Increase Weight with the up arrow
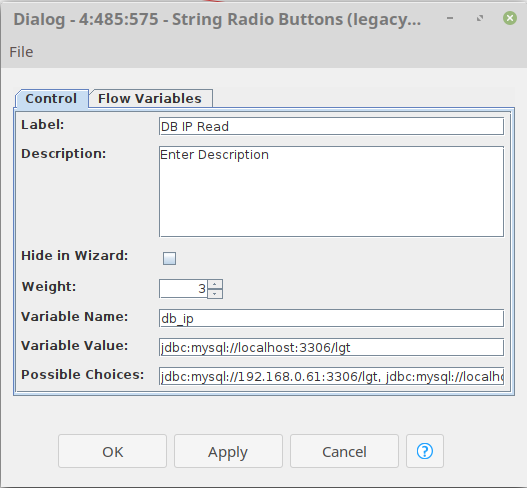The image size is (527, 488). [215, 284]
